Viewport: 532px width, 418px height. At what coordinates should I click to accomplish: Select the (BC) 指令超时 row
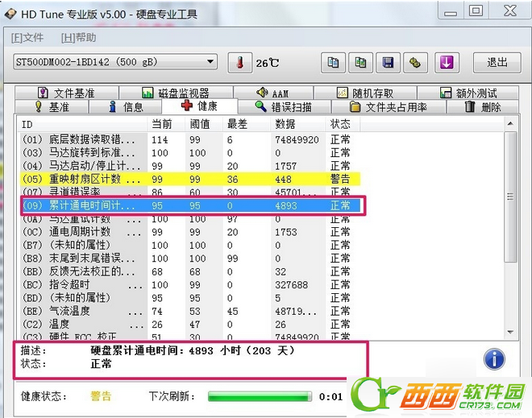[190, 285]
